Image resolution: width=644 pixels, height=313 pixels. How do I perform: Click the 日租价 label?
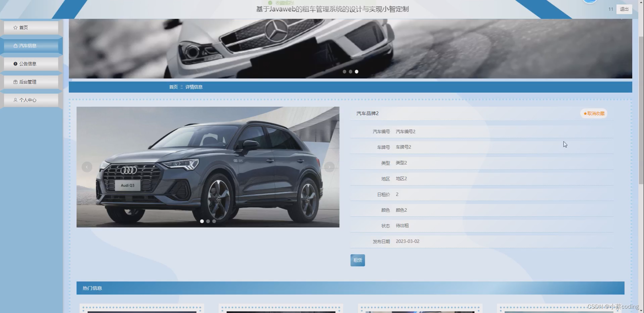pyautogui.click(x=383, y=194)
